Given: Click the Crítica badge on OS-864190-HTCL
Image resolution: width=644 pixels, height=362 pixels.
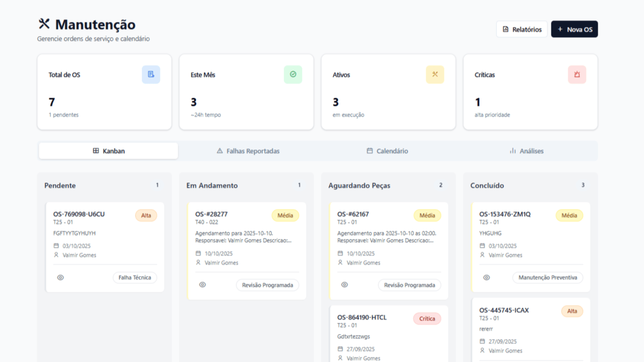Looking at the screenshot, I should click(427, 319).
